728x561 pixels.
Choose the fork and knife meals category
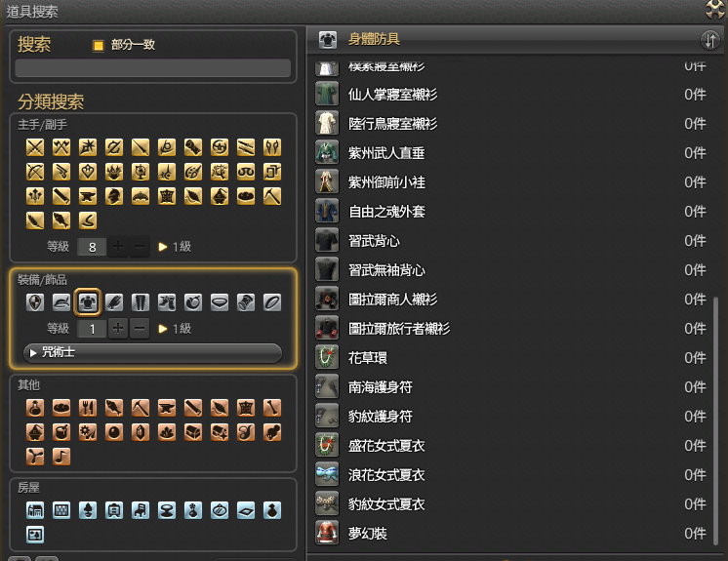pyautogui.click(x=88, y=408)
